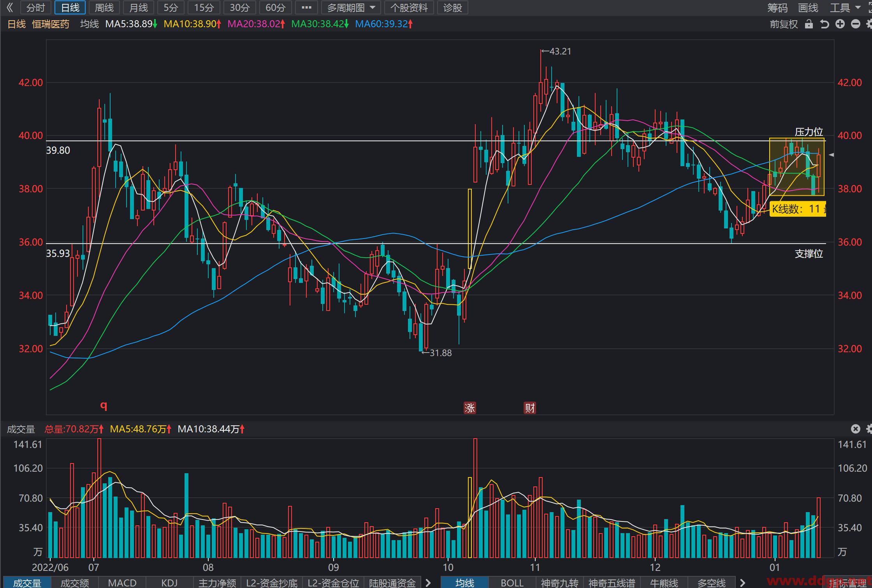Open the 多周期图 dropdown
Screen dimensions: 872x588
click(352, 7)
